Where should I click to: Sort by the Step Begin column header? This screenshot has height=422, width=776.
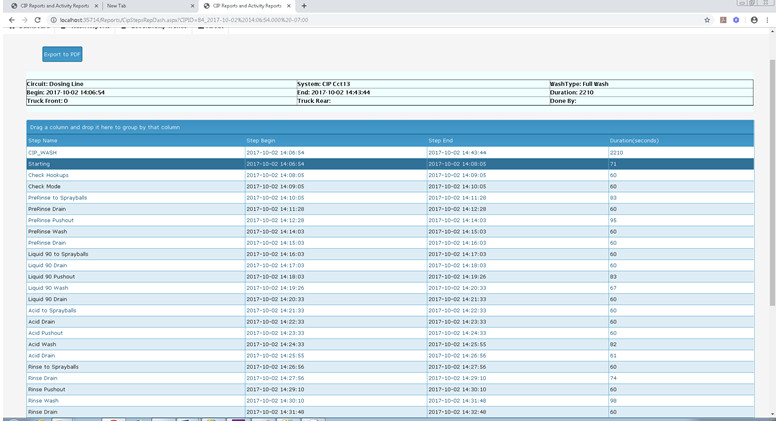[260, 140]
